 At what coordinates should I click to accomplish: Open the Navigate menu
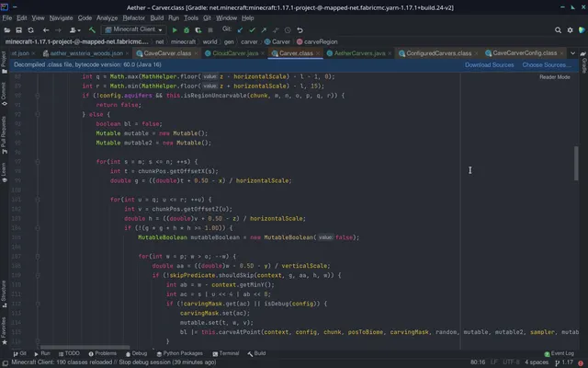pyautogui.click(x=62, y=18)
